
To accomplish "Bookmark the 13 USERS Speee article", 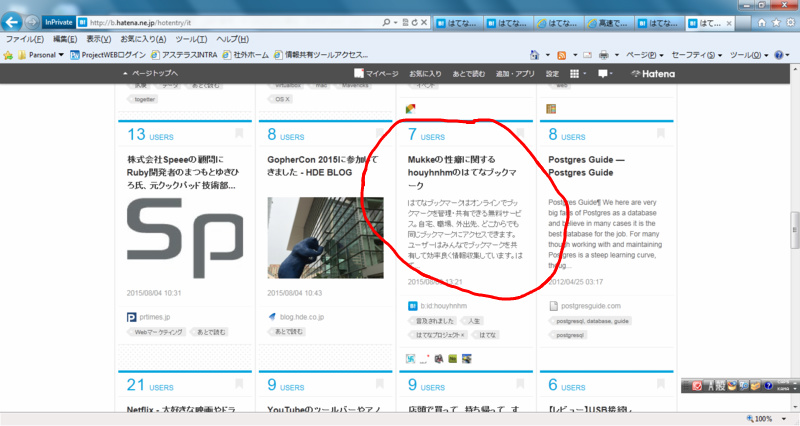I will click(x=239, y=134).
